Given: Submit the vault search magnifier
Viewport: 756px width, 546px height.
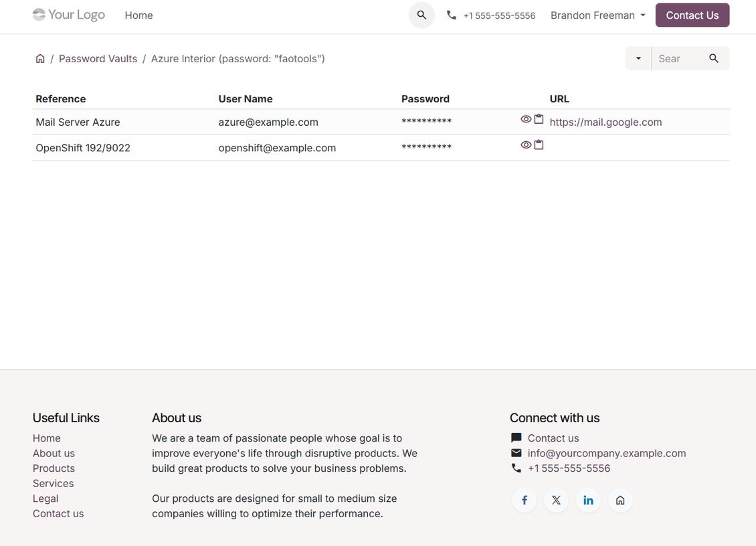Looking at the screenshot, I should coord(714,58).
